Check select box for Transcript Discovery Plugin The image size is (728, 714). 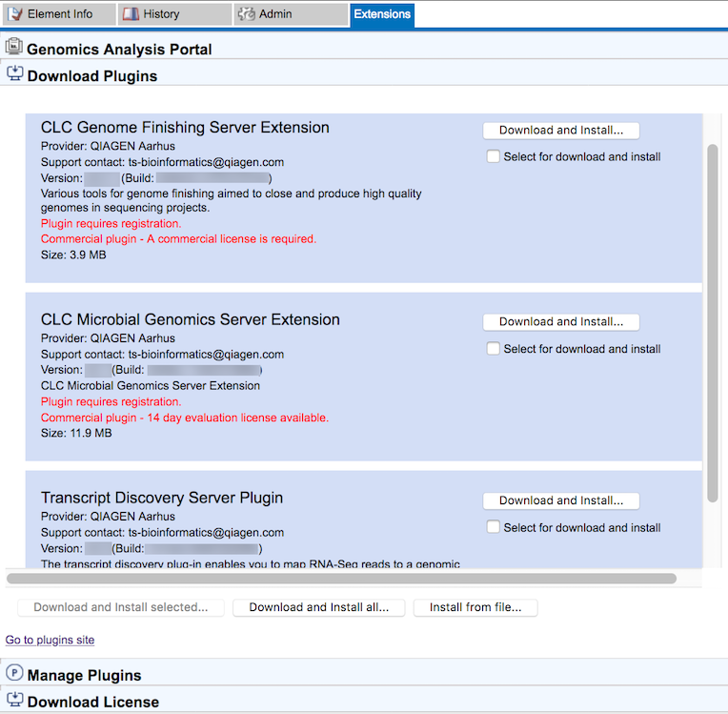tap(493, 527)
